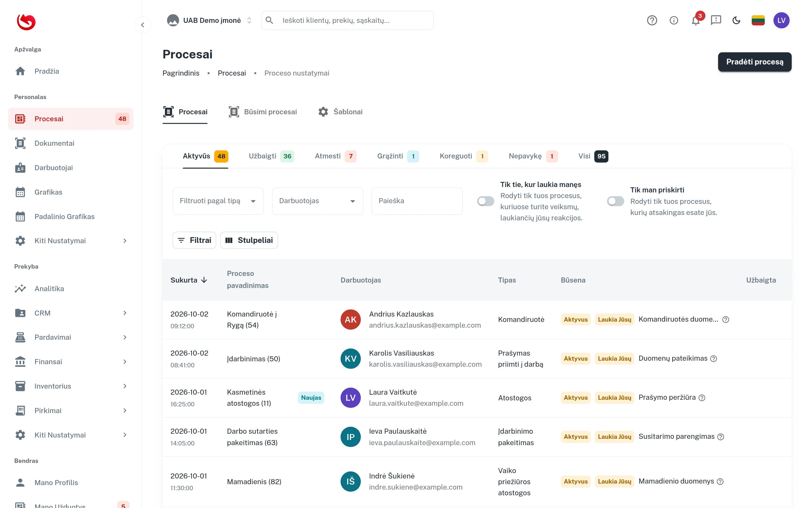Open the info circle icon
Viewport: 812px width, 508px height.
pos(674,21)
